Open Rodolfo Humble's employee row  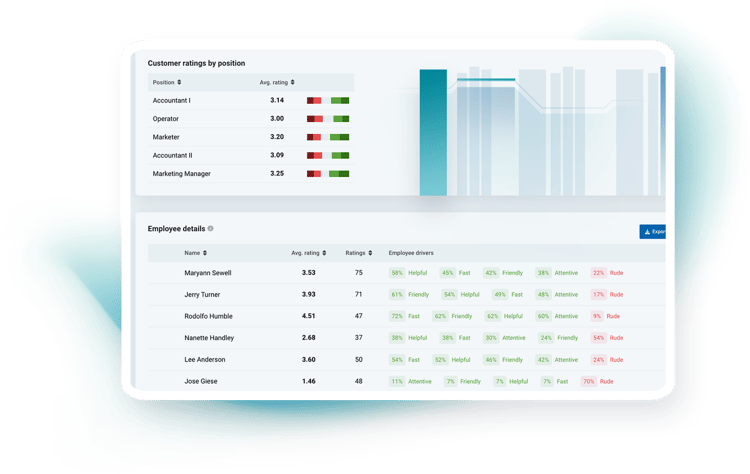[x=407, y=316]
